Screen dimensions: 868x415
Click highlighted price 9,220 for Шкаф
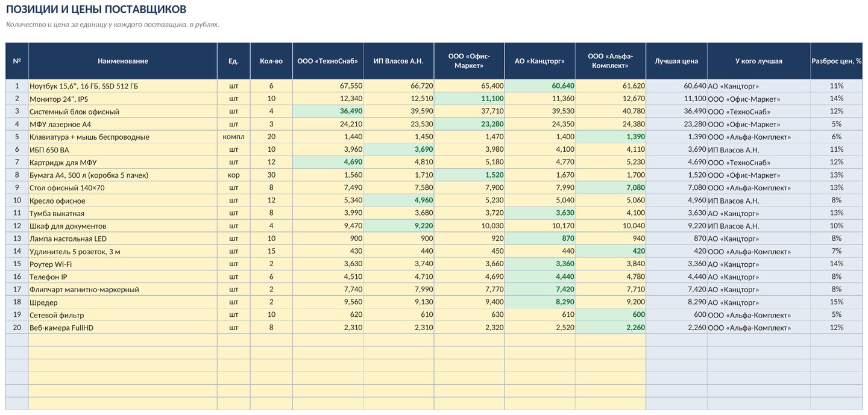coord(398,226)
